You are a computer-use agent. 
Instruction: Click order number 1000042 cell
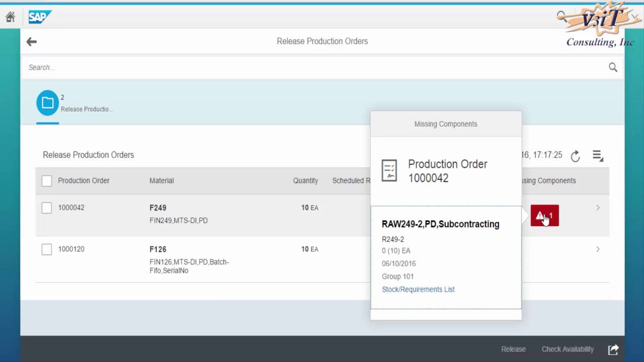tap(71, 208)
